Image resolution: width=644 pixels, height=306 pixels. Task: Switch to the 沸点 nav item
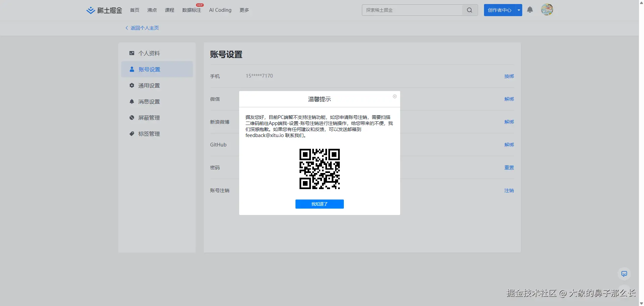pyautogui.click(x=152, y=10)
